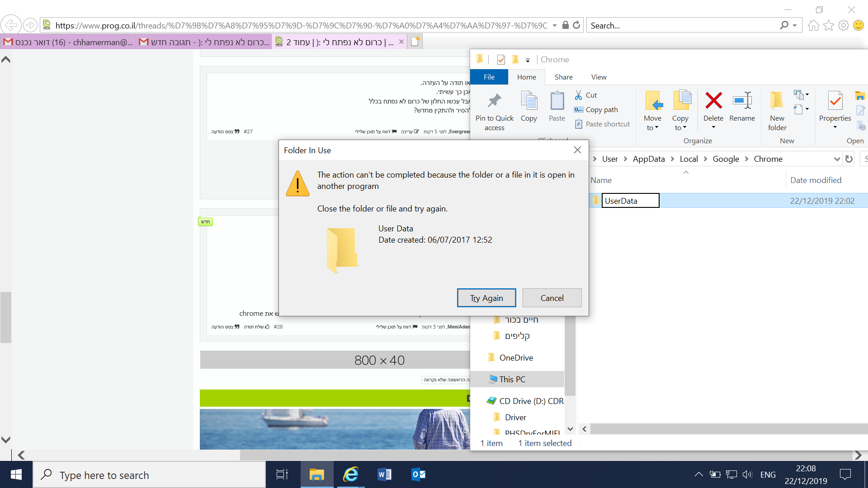Switch to the View ribbon tab
This screenshot has width=868, height=488.
point(599,77)
